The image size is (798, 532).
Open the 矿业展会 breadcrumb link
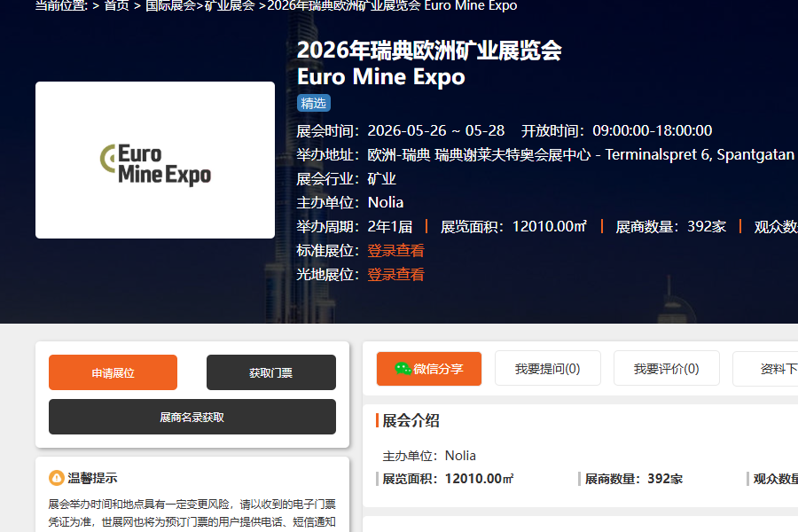(x=230, y=5)
